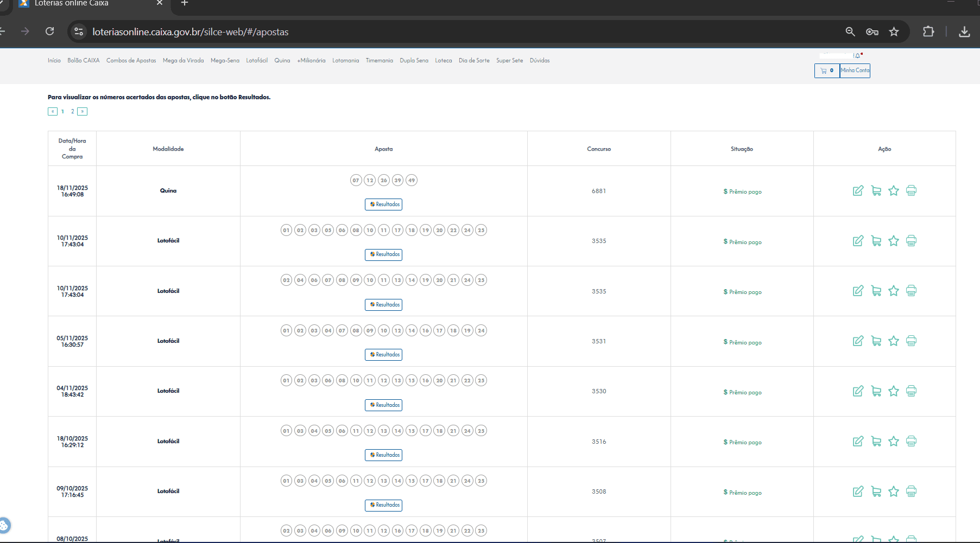Favorite the Quina bet with star icon

tap(894, 190)
